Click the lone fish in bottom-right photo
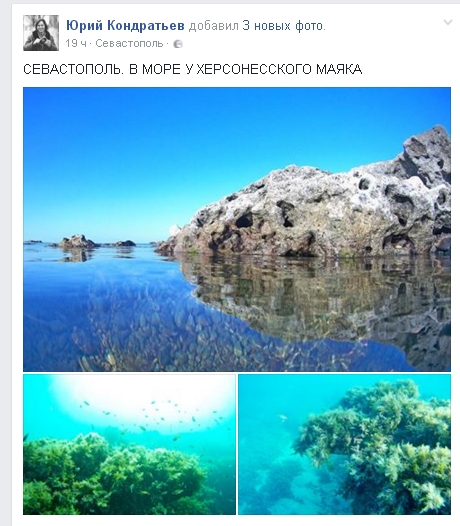 [283, 418]
